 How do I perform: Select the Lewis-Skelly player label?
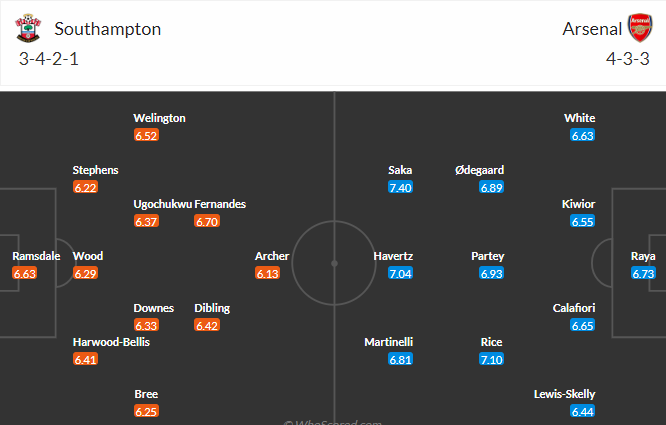(564, 394)
